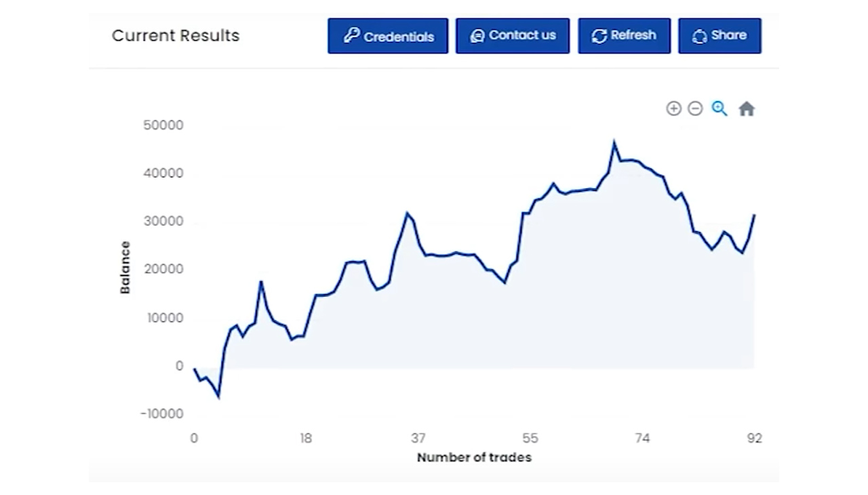This screenshot has height=495, width=868.
Task: Click the circular arrows Refresh icon
Action: [x=599, y=36]
